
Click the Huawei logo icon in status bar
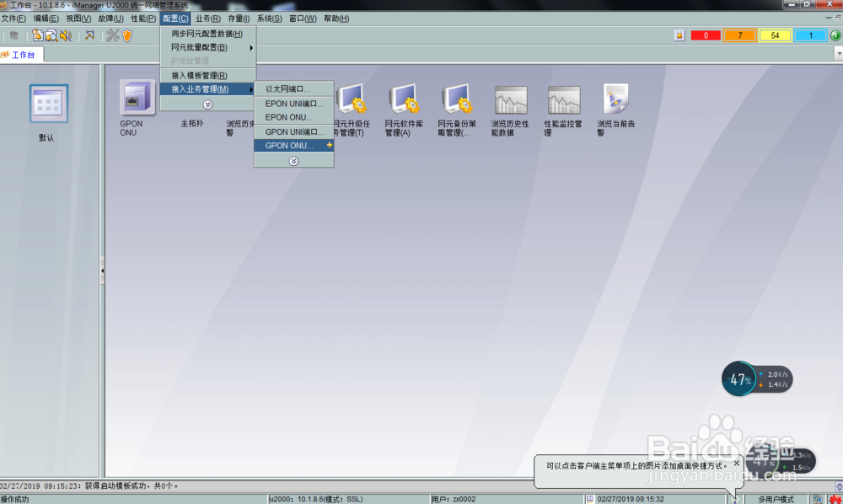835,499
